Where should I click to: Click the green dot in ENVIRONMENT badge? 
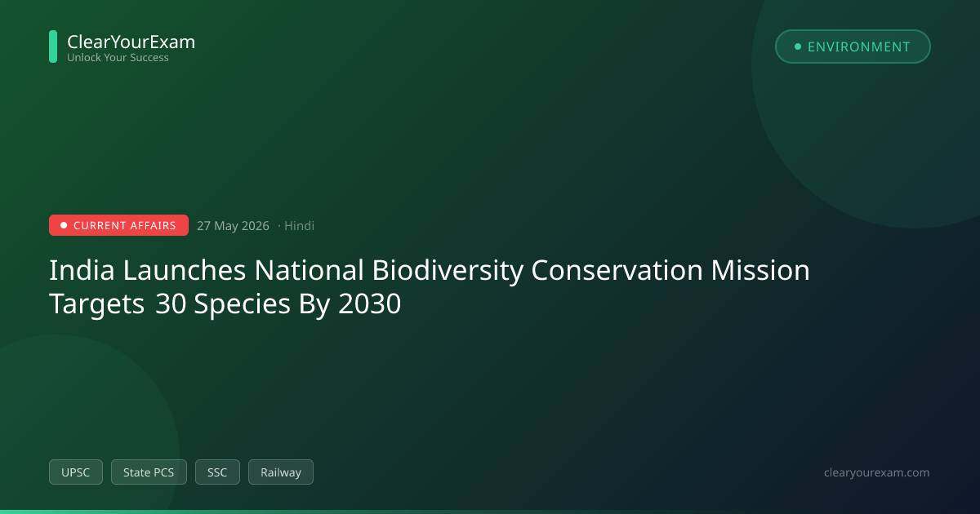(x=798, y=47)
